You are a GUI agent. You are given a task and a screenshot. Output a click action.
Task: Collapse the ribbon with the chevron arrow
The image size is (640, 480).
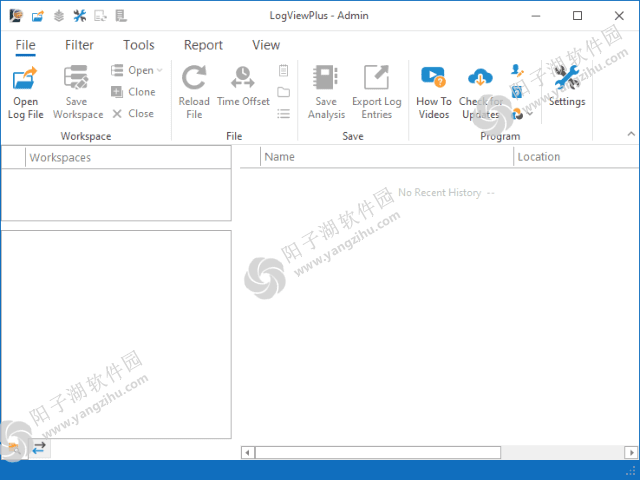point(631,134)
